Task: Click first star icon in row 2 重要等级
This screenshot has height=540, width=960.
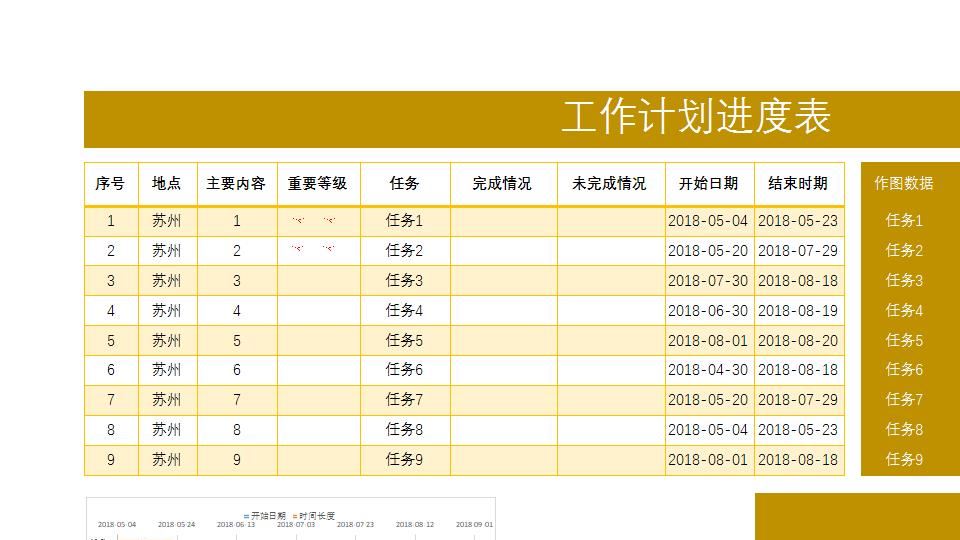Action: point(298,249)
